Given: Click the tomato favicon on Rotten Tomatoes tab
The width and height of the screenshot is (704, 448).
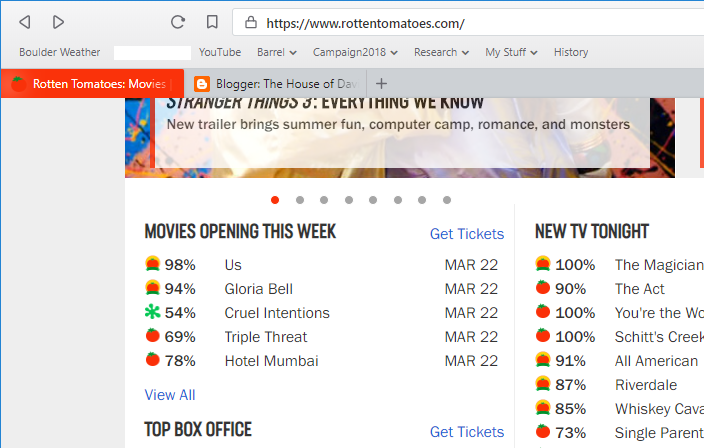Looking at the screenshot, I should (18, 83).
